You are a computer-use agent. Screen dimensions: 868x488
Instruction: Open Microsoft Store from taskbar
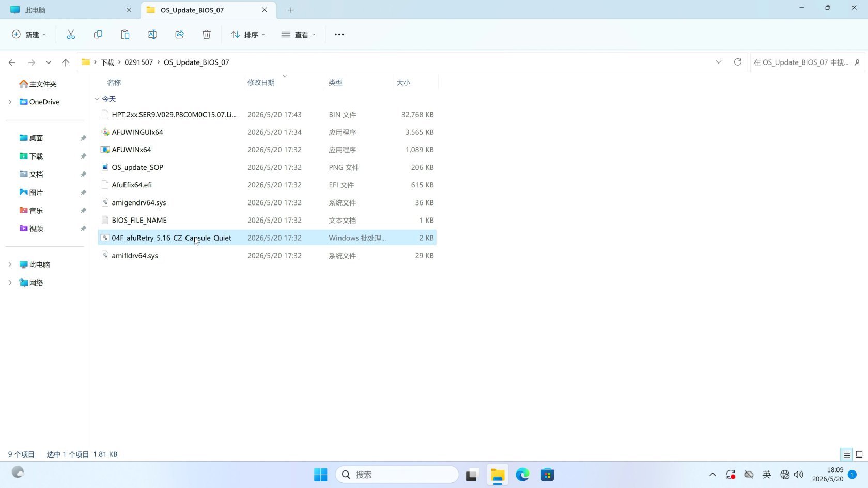(x=548, y=475)
